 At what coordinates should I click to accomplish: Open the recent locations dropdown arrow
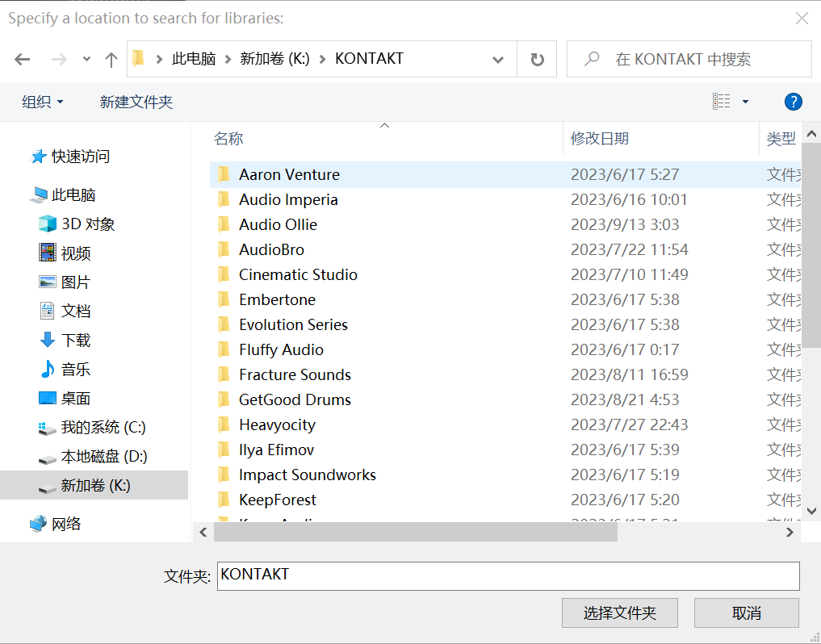(87, 59)
